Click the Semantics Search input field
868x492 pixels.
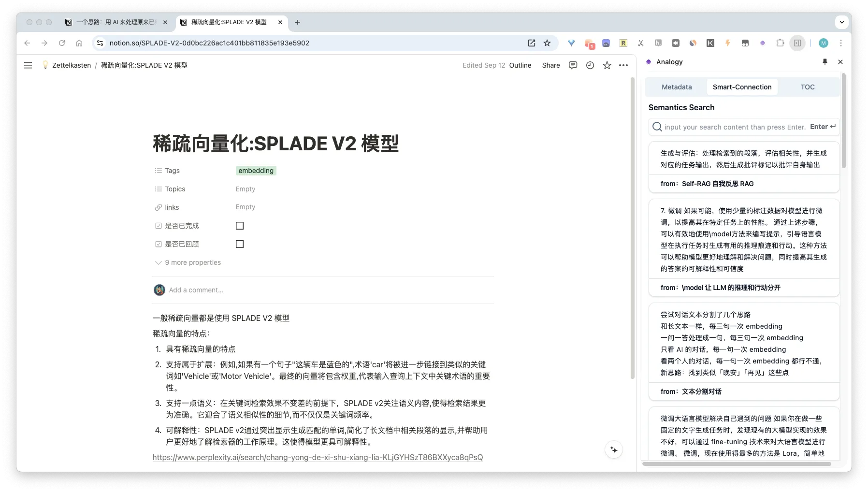tap(735, 127)
